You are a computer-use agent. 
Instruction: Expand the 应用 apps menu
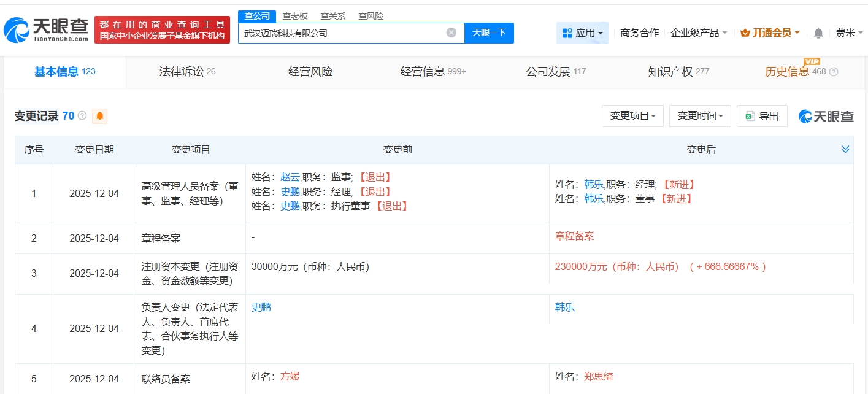pos(582,33)
